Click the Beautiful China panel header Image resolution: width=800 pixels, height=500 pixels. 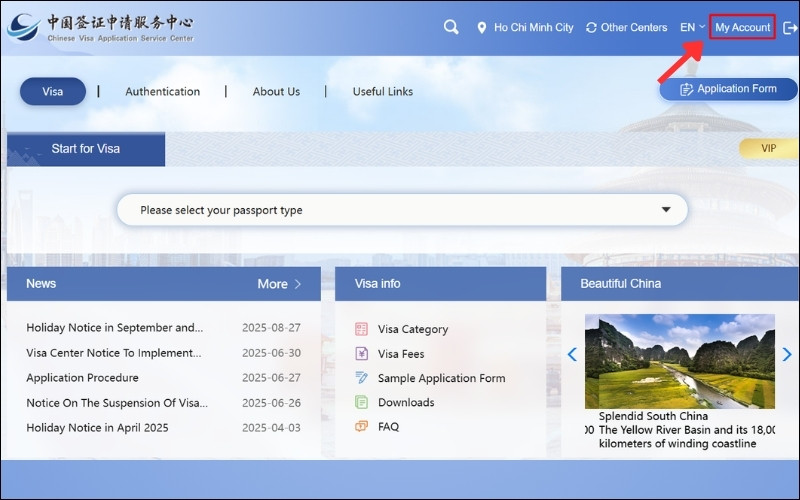coord(680,284)
